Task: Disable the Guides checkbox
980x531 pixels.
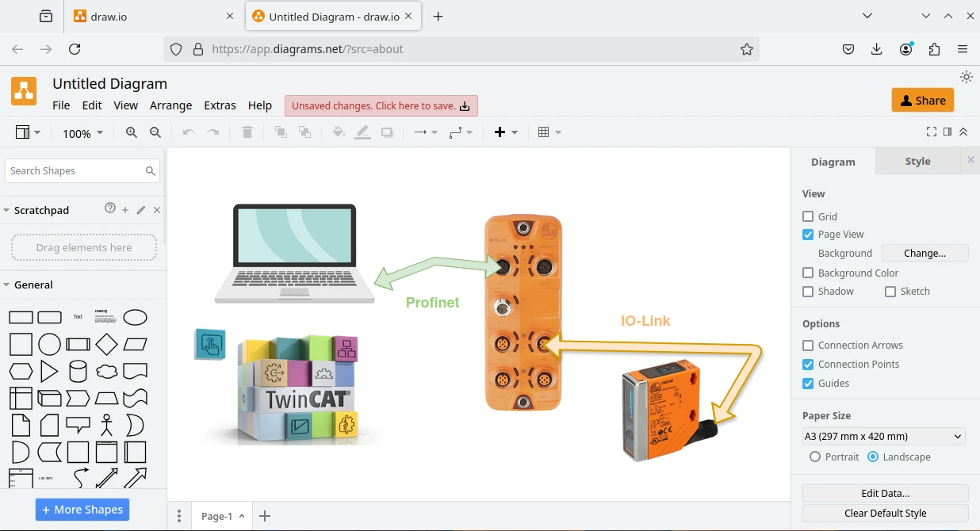Action: (x=808, y=384)
